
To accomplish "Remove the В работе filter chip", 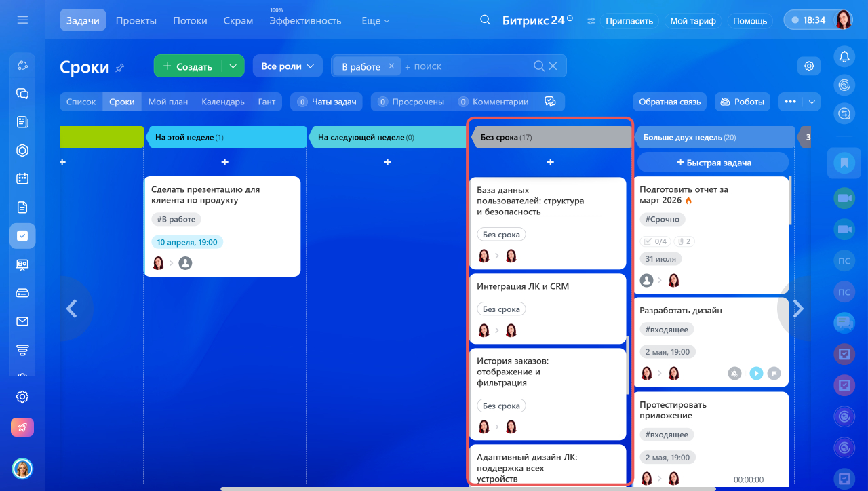I will (391, 66).
